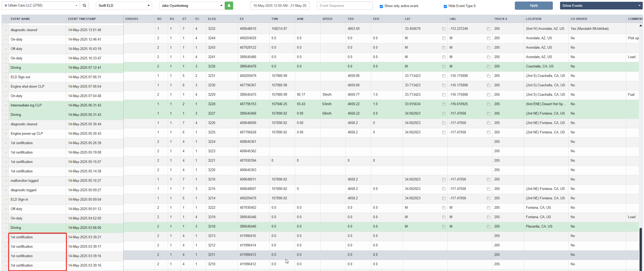Click location Placentia, CA, US
The image size is (644, 271).
539,227
